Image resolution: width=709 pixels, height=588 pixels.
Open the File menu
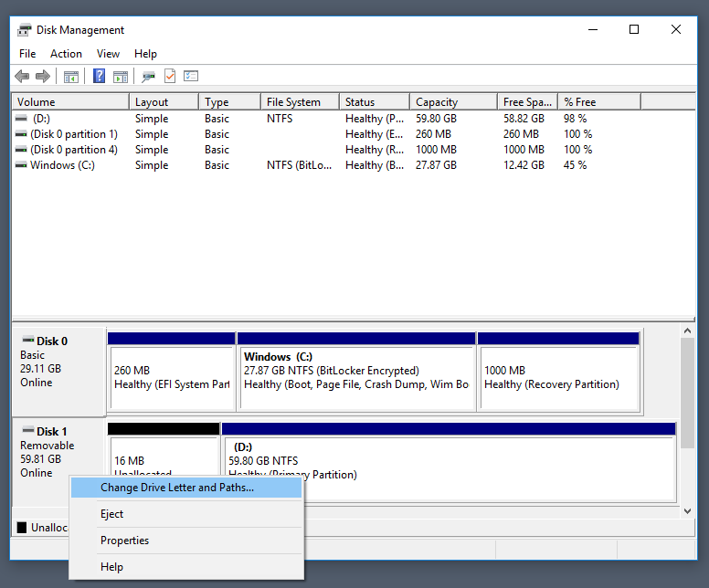coord(27,54)
